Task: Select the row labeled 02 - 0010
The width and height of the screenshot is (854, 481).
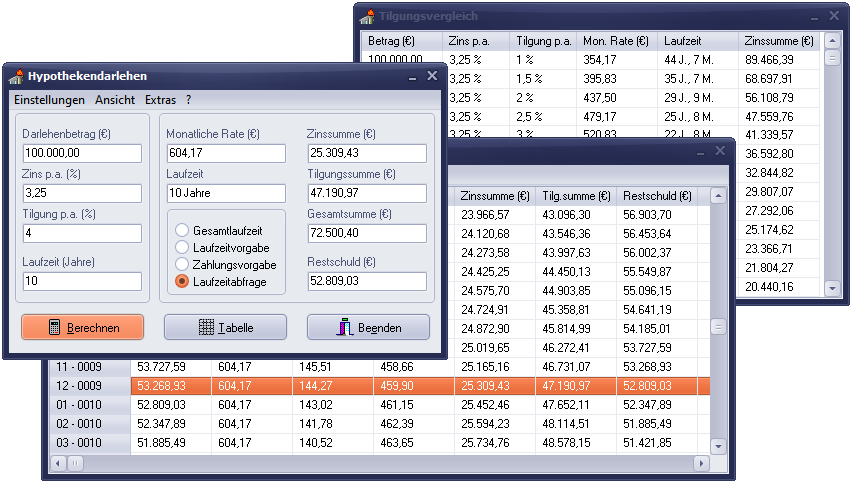Action: tap(380, 424)
